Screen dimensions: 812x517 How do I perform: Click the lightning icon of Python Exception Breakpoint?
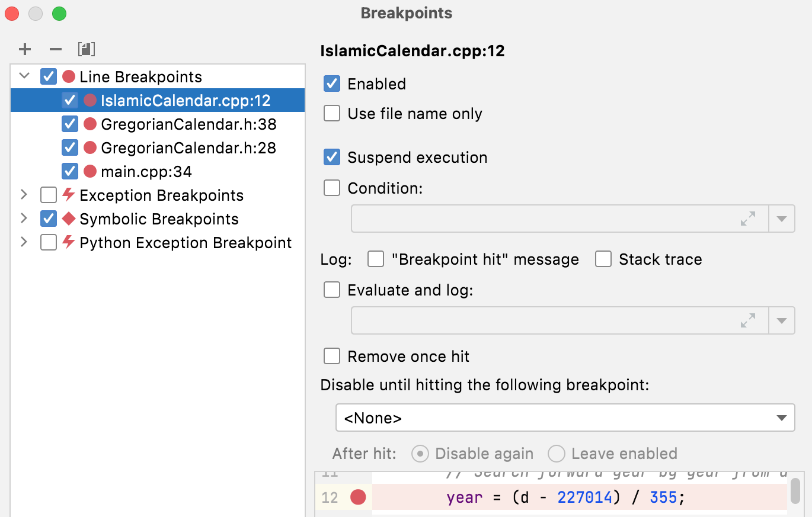pos(68,242)
